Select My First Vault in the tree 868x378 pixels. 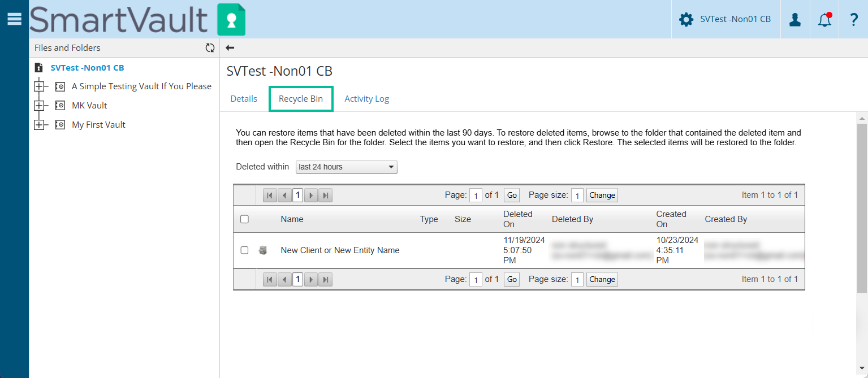click(x=98, y=125)
